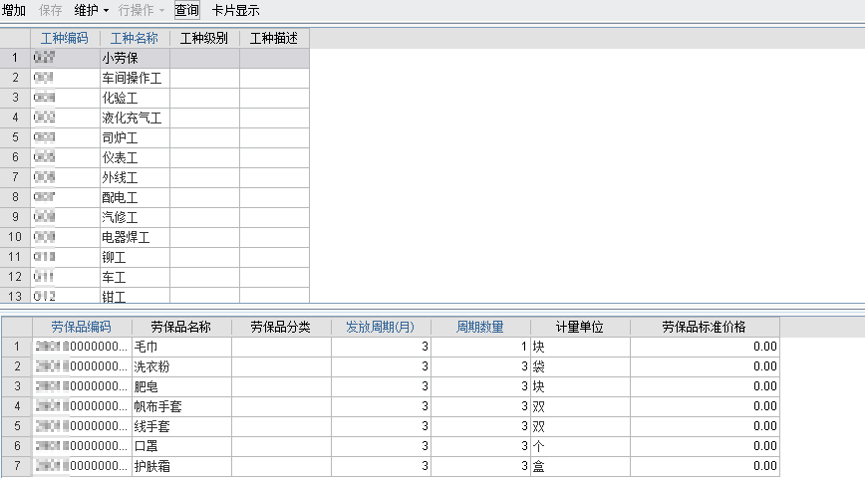
Task: Sort by 工种编码 column header
Action: [65, 38]
